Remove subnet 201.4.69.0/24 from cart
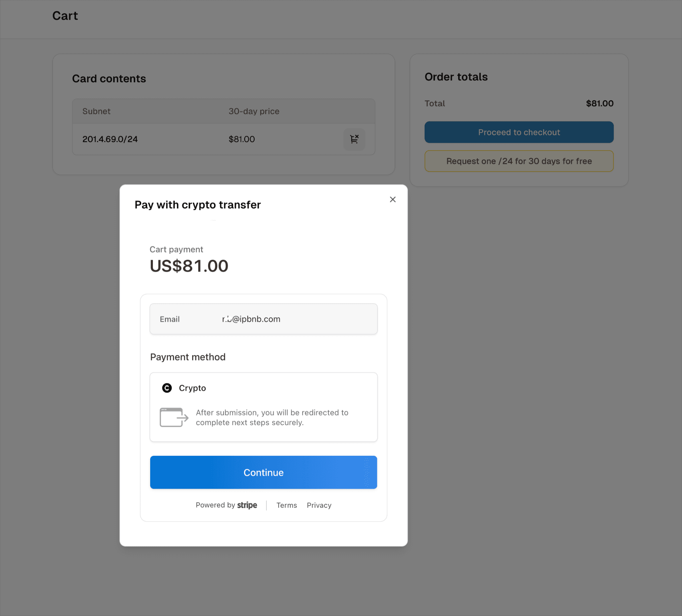This screenshot has width=682, height=616. (354, 139)
